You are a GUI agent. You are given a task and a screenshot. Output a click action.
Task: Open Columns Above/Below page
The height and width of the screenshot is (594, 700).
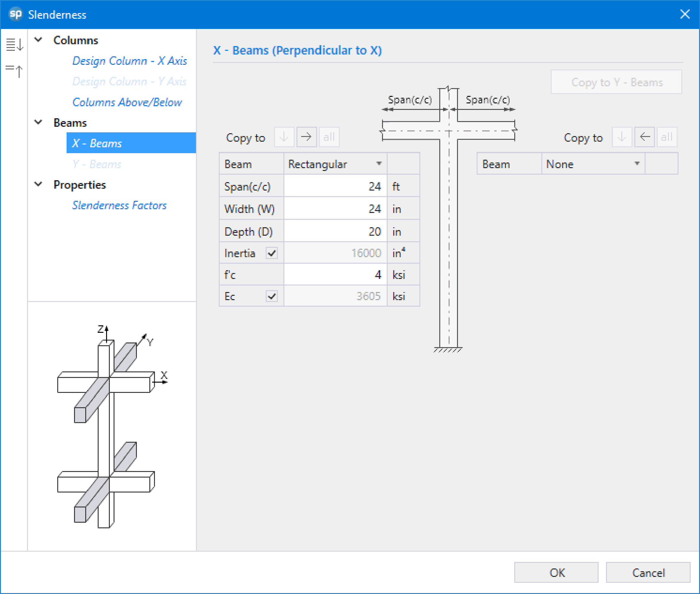pos(127,102)
